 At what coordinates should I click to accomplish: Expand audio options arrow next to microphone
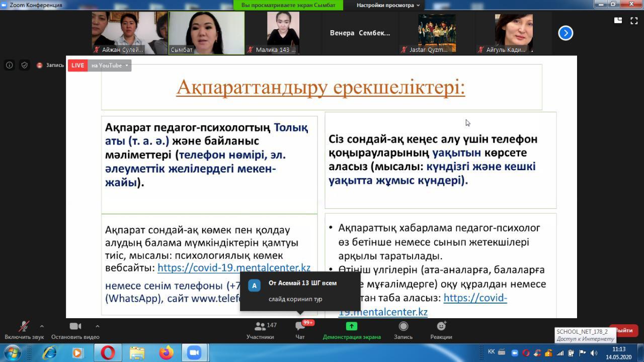click(42, 326)
